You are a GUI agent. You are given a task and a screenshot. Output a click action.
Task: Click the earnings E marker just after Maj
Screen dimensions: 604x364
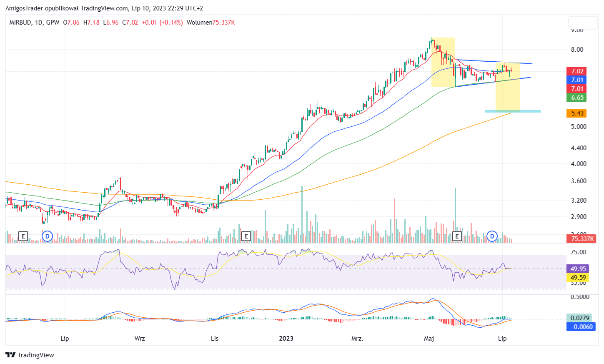(457, 236)
